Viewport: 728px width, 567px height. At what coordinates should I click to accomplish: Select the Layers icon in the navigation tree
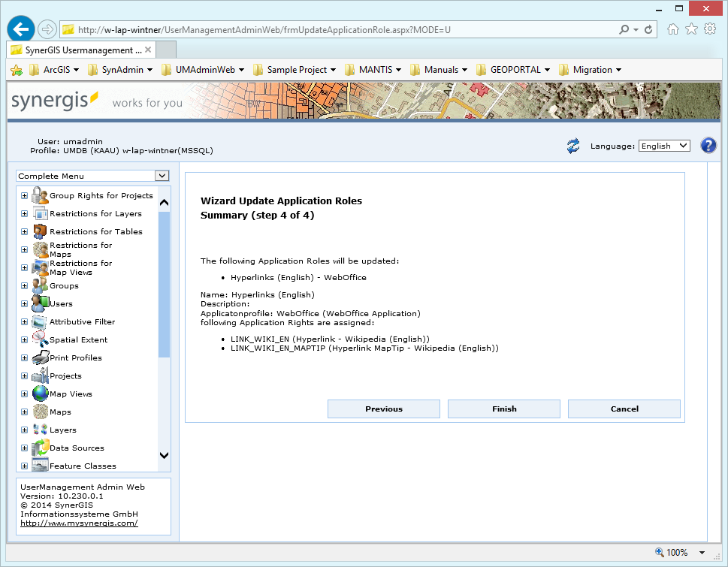click(40, 430)
